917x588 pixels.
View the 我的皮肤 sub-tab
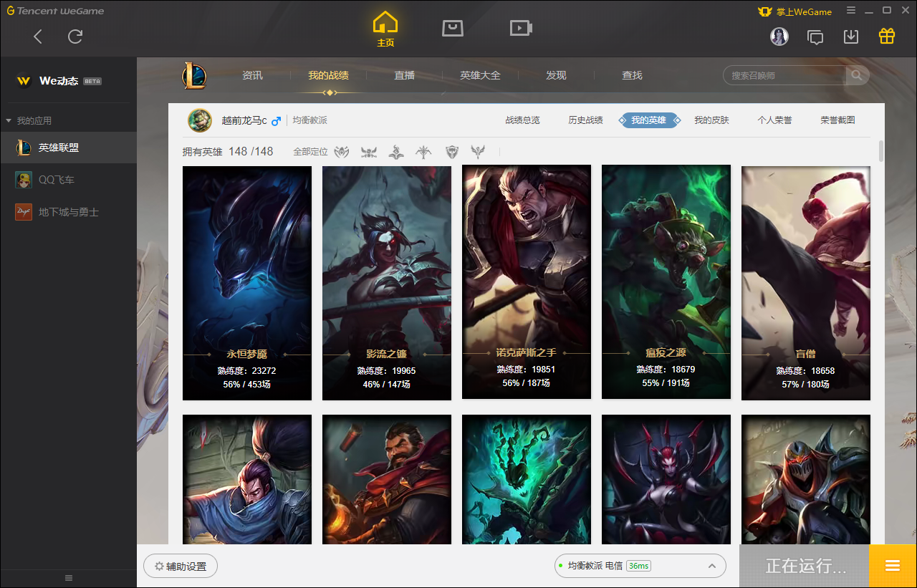coord(711,120)
